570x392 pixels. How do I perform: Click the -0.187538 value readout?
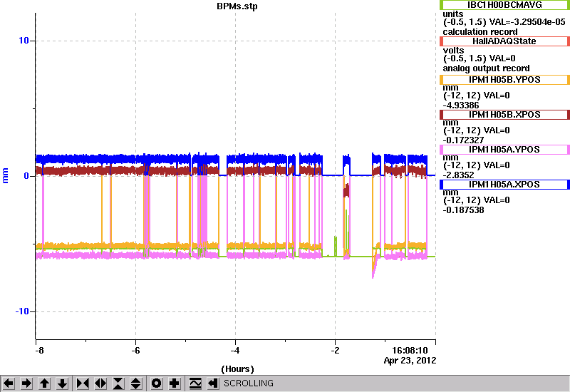click(x=463, y=210)
